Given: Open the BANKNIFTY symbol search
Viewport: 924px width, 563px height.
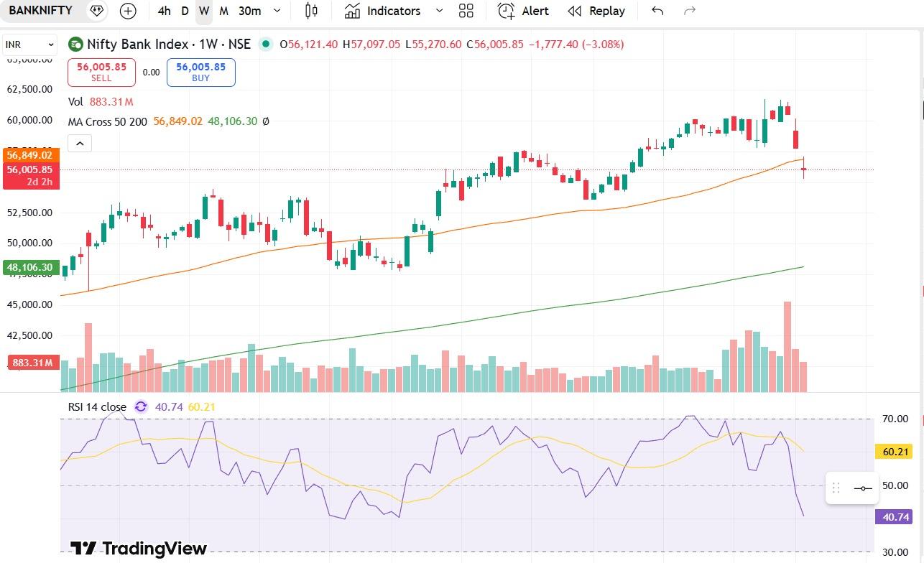Looking at the screenshot, I should (40, 11).
